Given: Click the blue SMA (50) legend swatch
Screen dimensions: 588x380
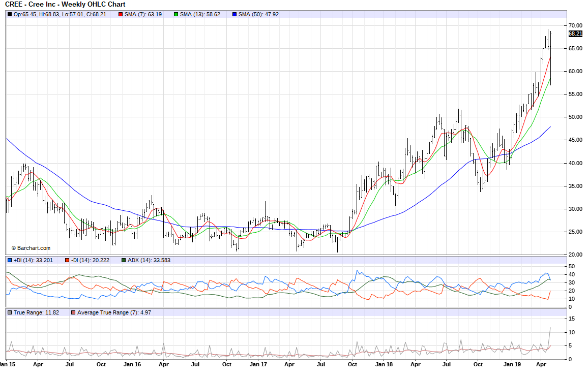Looking at the screenshot, I should [234, 14].
